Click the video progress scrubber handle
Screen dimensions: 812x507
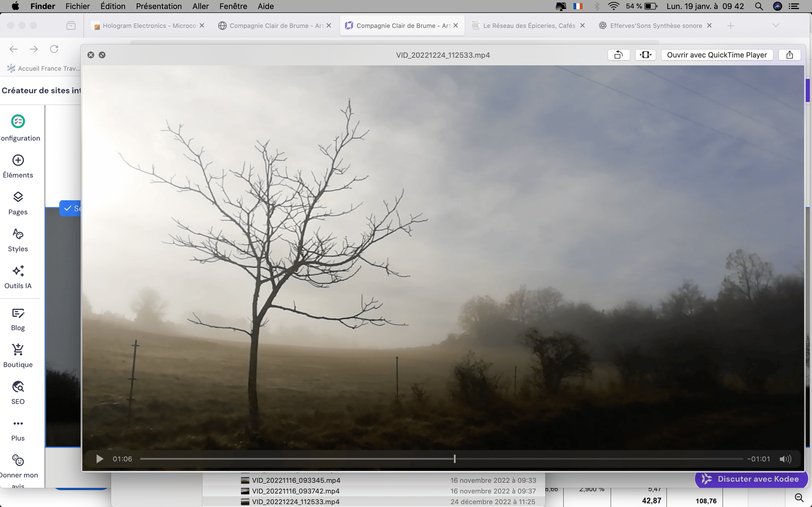tap(455, 459)
